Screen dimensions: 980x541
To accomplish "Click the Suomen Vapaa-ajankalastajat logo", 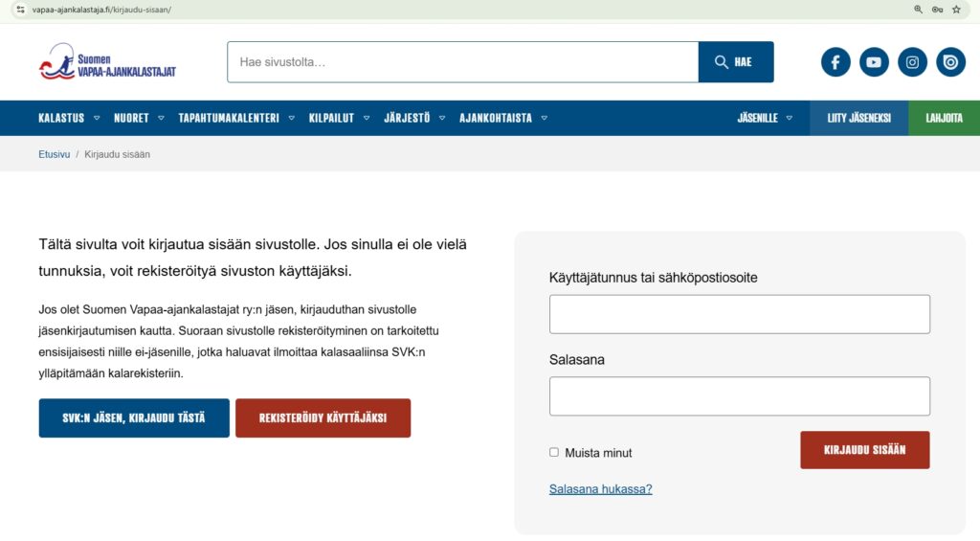I will coord(107,61).
